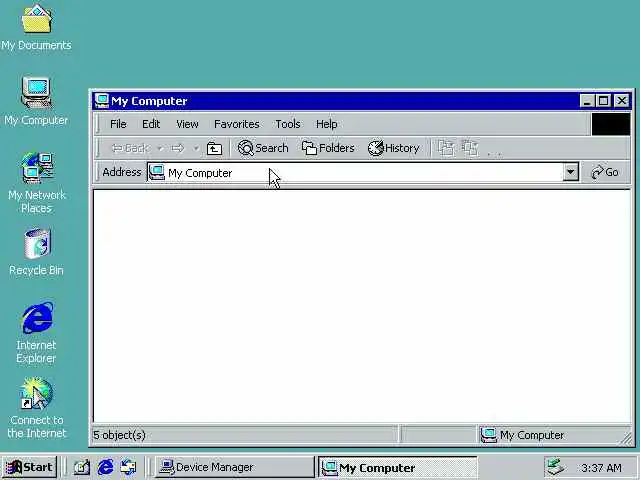Switch to Device Manager taskbar button
The height and width of the screenshot is (480, 640).
[234, 467]
